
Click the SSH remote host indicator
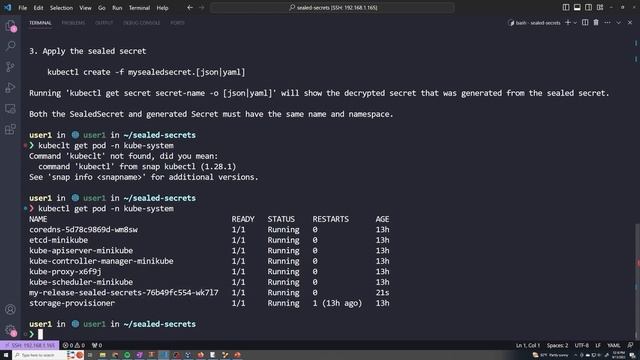[29, 345]
